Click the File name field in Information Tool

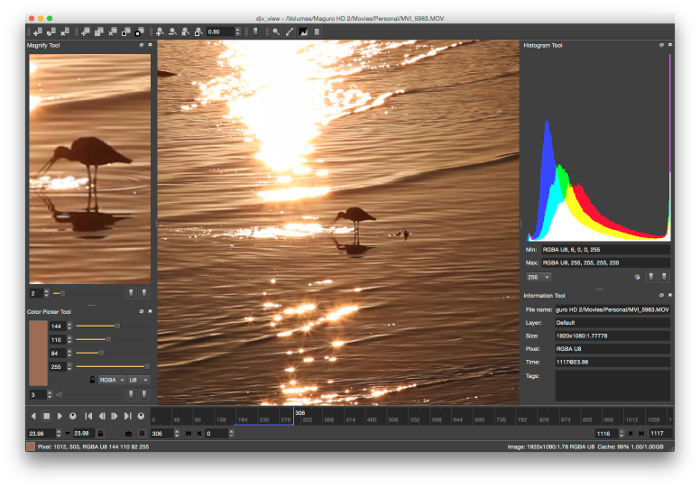[x=612, y=309]
